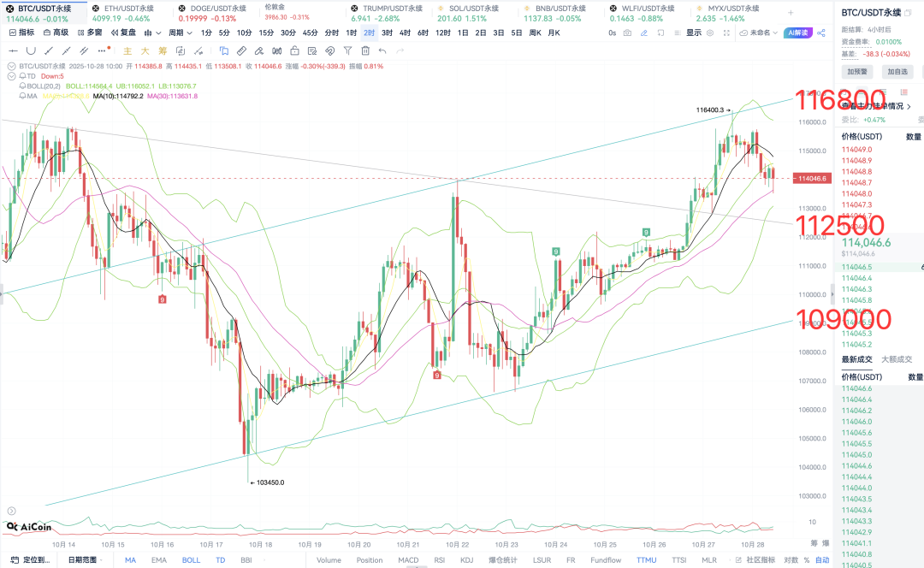The image size is (924, 568).
Task: Switch to the 大额成交 tab
Action: (x=896, y=359)
